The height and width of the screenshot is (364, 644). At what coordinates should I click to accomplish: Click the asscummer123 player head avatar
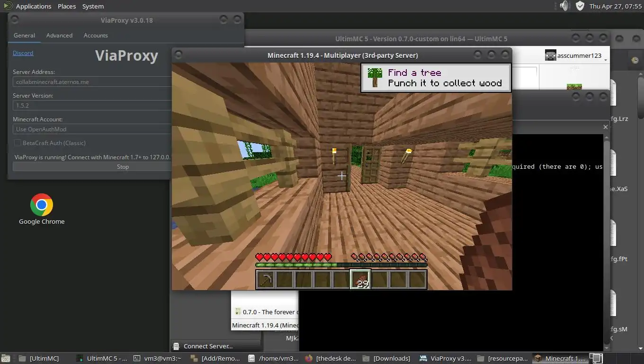pos(550,55)
